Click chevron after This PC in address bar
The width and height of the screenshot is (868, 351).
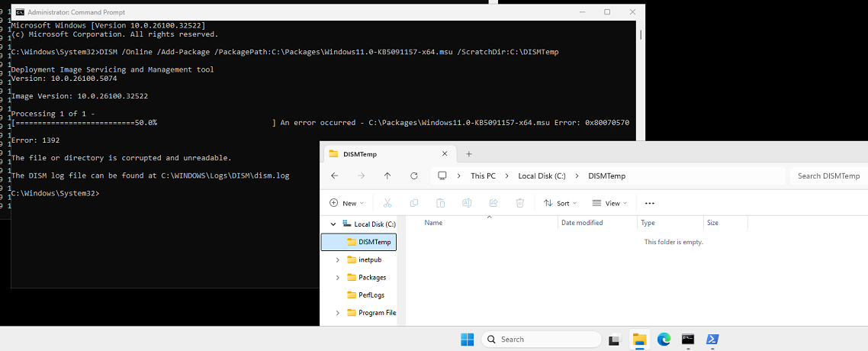pos(507,176)
